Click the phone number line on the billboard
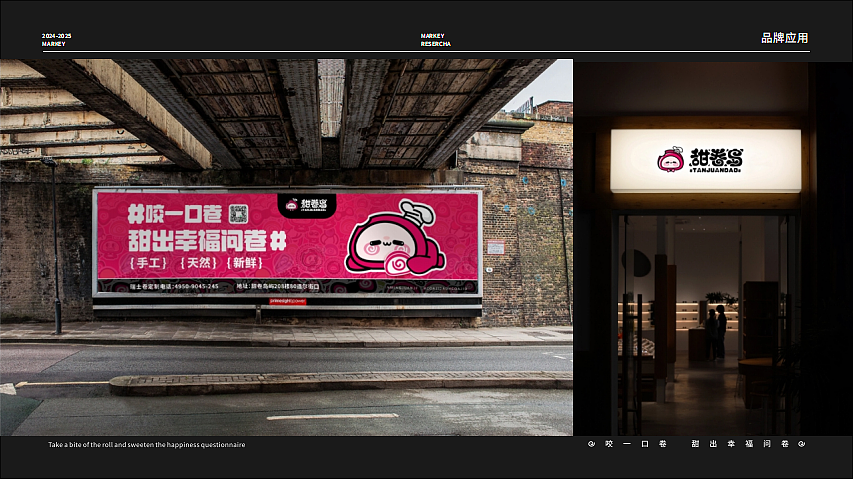The image size is (853, 480). click(174, 286)
